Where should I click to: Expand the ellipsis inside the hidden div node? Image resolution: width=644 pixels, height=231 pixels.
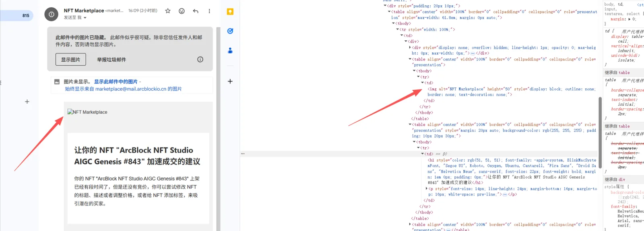point(473,53)
